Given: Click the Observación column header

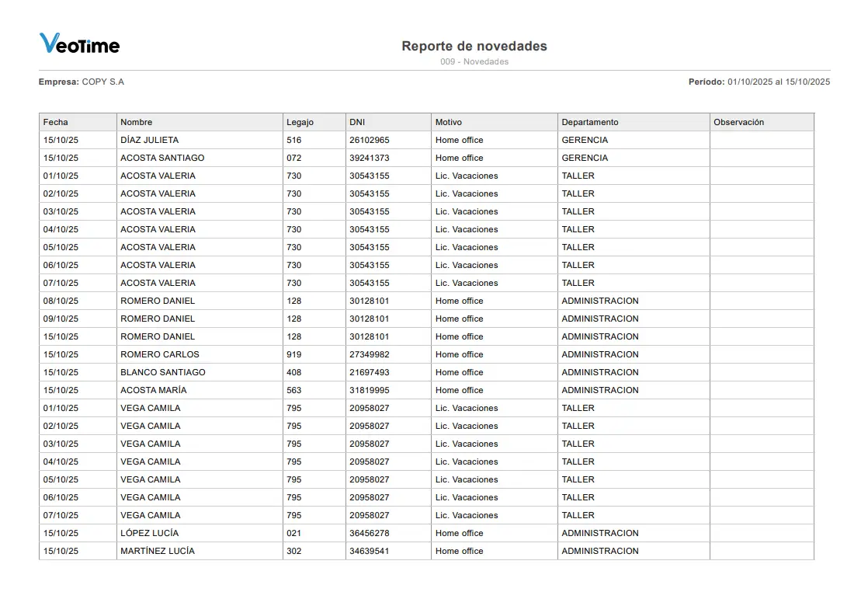Looking at the screenshot, I should [738, 122].
